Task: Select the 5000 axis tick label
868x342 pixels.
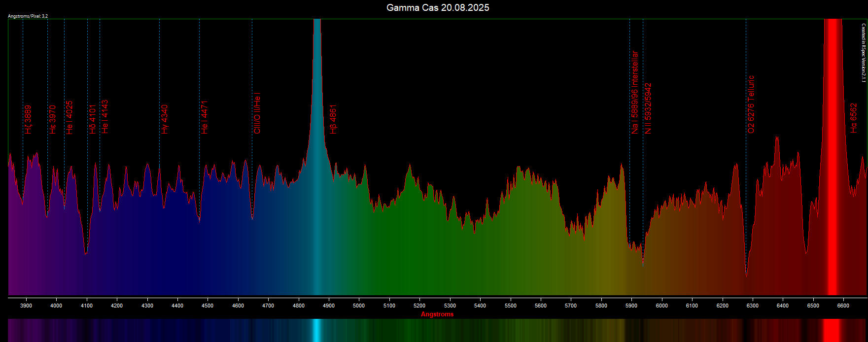Action: (359, 306)
